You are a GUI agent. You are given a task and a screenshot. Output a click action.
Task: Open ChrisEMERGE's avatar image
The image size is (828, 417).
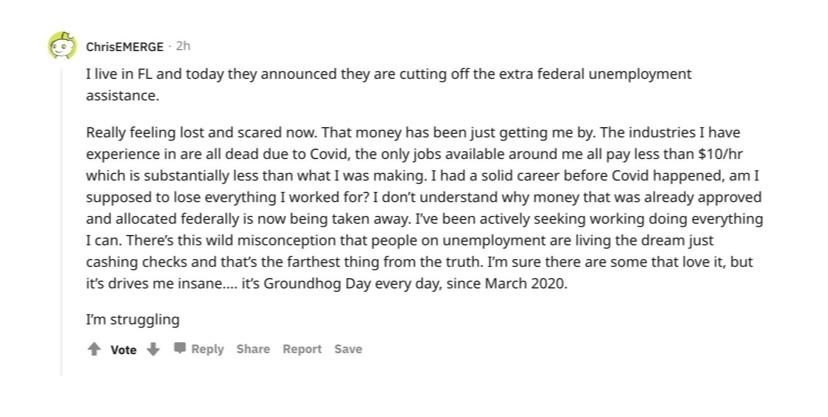62,46
